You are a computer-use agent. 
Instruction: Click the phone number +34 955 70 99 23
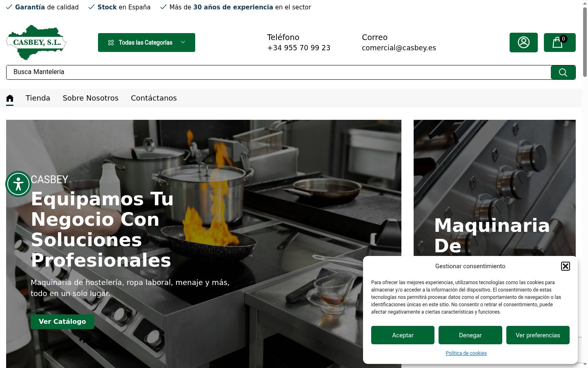click(299, 48)
